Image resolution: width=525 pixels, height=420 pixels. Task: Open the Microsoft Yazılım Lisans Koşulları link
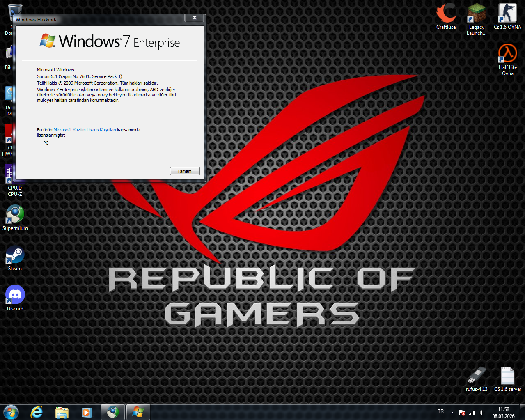tap(85, 130)
